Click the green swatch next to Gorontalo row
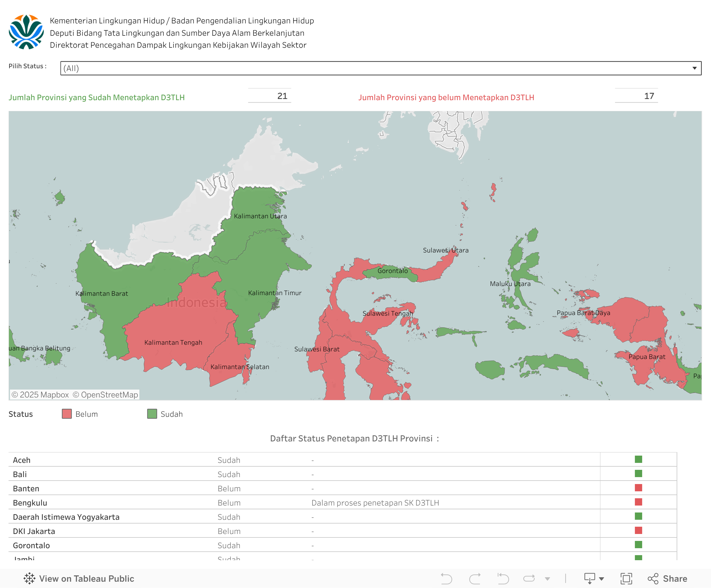The image size is (711, 588). 639,545
